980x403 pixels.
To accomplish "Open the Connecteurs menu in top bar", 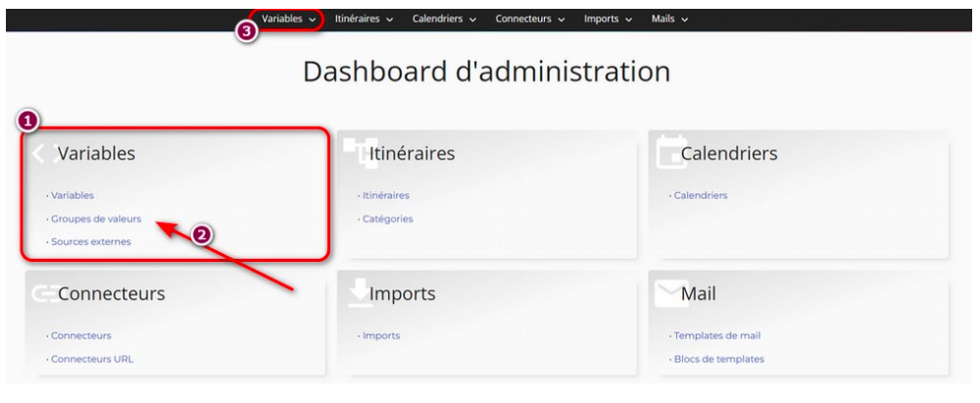I will (530, 19).
